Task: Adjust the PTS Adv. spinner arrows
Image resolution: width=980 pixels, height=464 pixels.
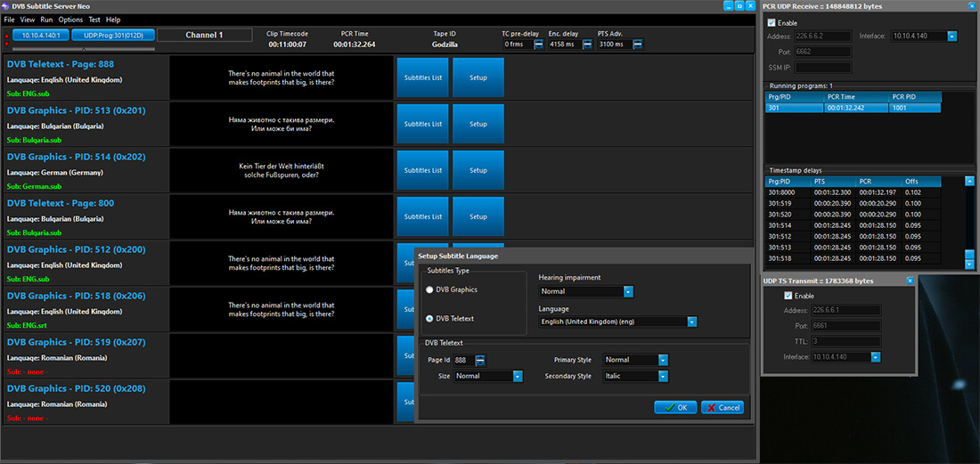Action: [637, 45]
